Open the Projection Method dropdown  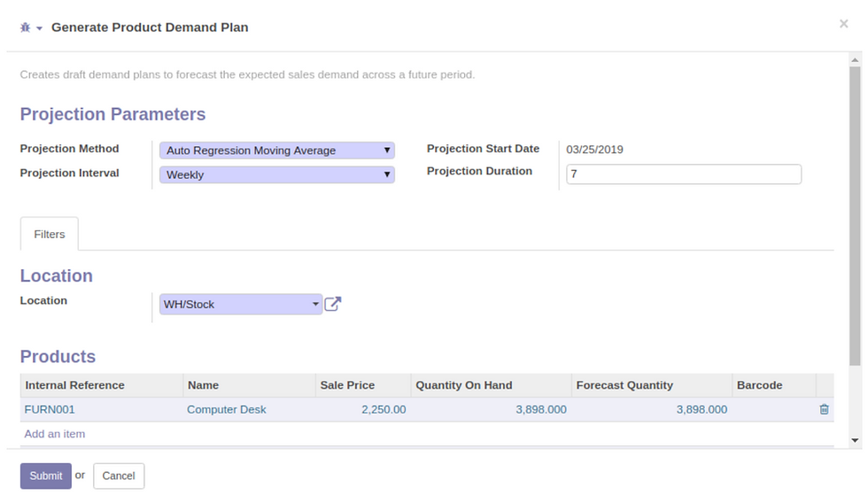276,151
